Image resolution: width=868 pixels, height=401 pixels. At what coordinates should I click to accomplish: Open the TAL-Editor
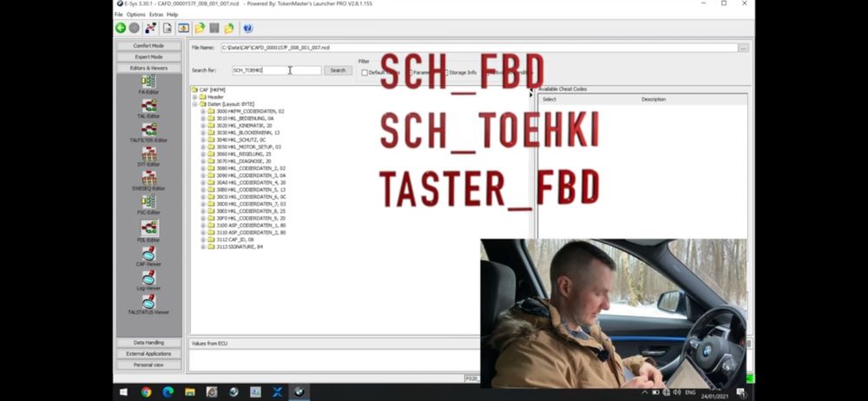pos(148,109)
